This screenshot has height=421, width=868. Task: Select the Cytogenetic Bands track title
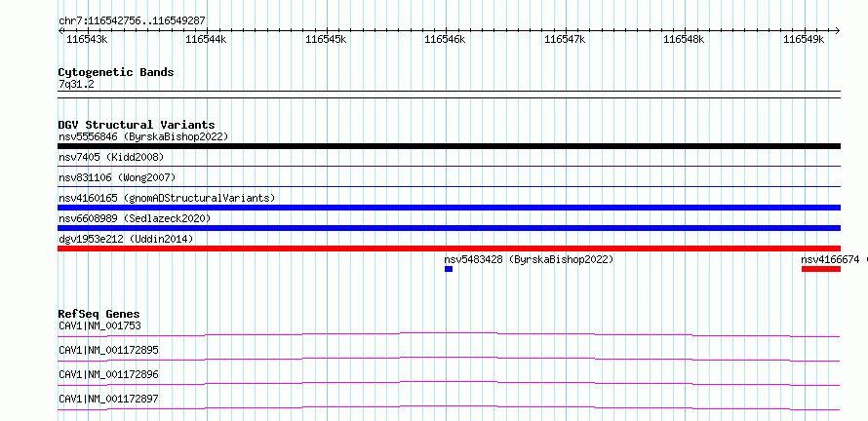pyautogui.click(x=116, y=72)
